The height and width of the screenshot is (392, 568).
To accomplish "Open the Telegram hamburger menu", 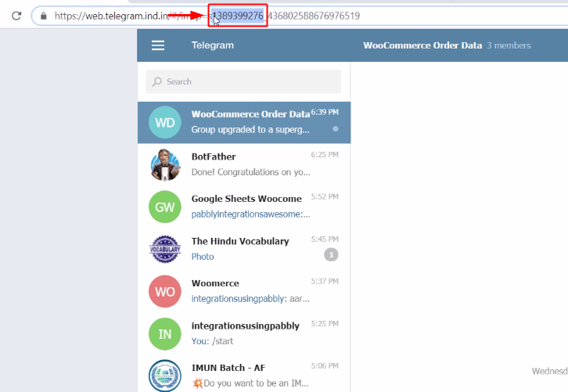I will click(x=158, y=45).
